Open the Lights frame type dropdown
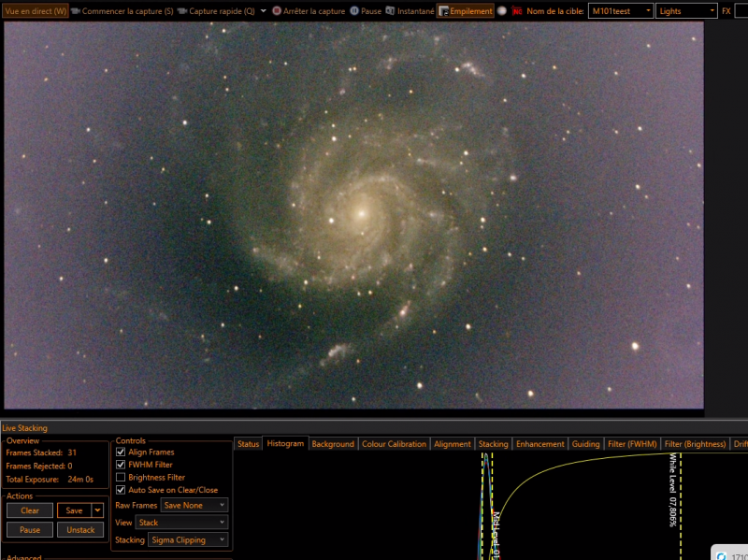748x560 pixels. (x=686, y=11)
